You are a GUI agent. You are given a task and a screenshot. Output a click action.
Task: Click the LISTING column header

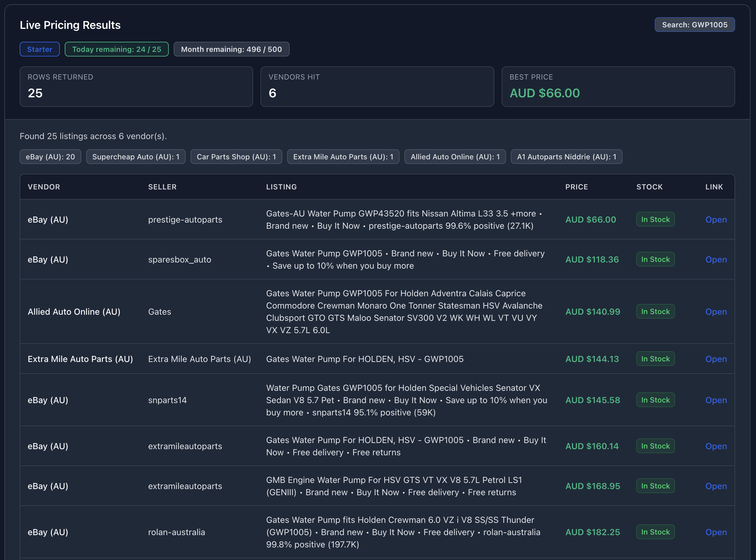pyautogui.click(x=281, y=187)
